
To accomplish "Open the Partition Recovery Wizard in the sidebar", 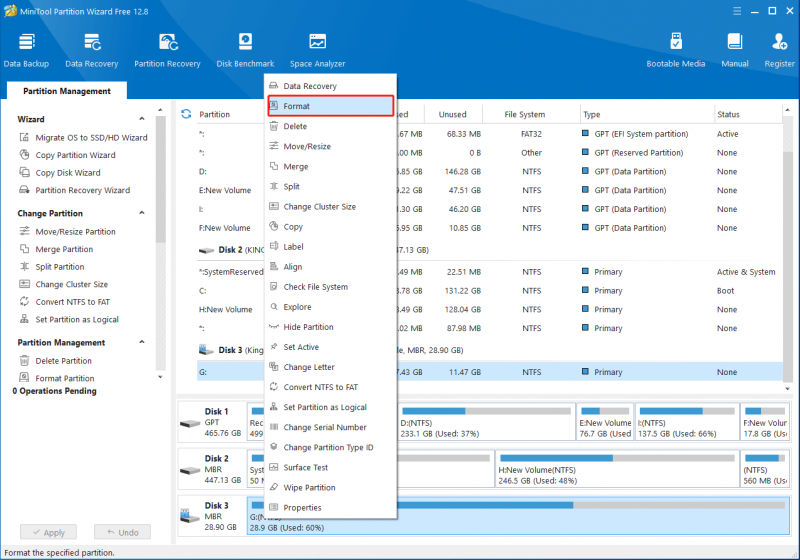I will point(74,190).
